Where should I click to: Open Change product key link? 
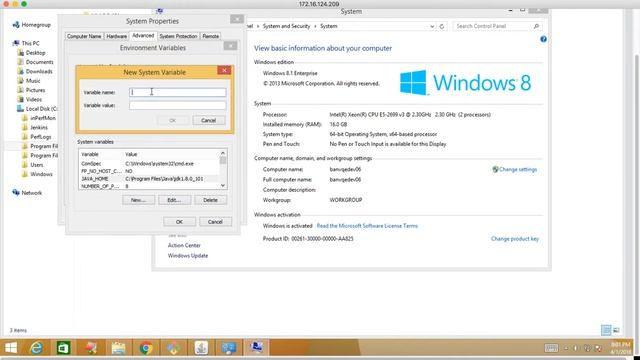(x=515, y=239)
